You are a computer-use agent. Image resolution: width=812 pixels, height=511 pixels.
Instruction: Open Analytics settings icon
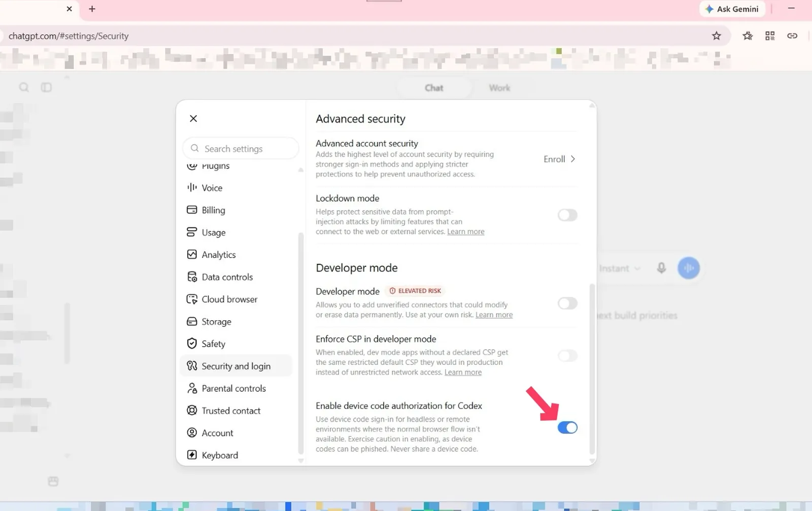pos(192,254)
